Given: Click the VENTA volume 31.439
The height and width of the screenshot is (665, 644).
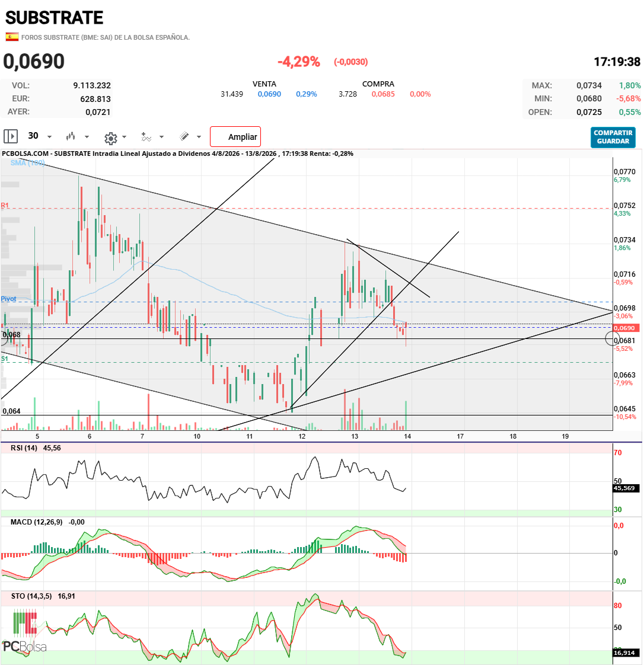Looking at the screenshot, I should (232, 94).
